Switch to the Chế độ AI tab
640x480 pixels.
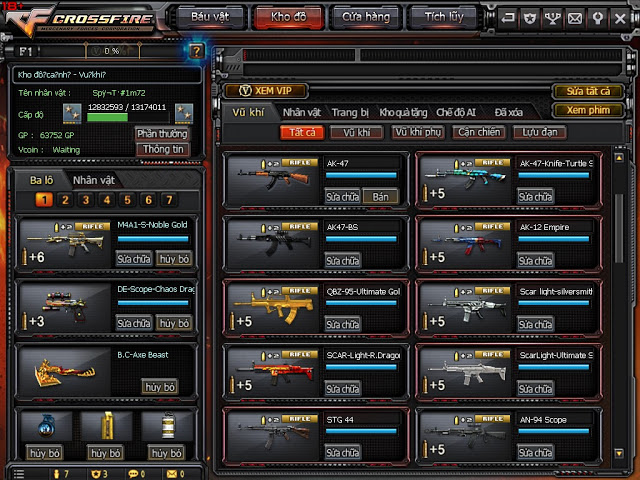point(456,112)
